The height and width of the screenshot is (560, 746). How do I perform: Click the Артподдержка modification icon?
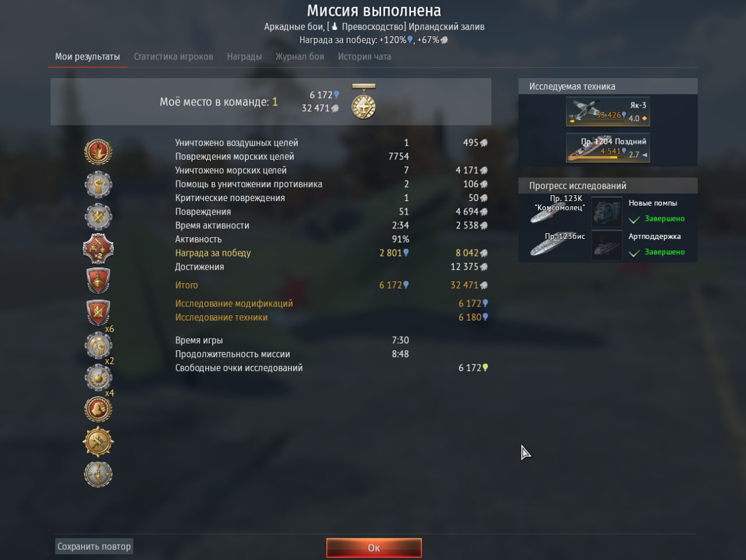click(x=607, y=245)
